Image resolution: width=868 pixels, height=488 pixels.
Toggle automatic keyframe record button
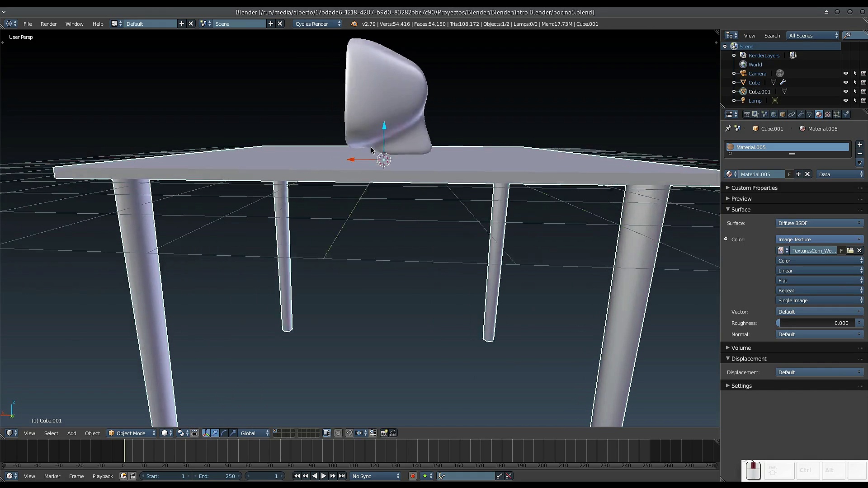point(412,476)
